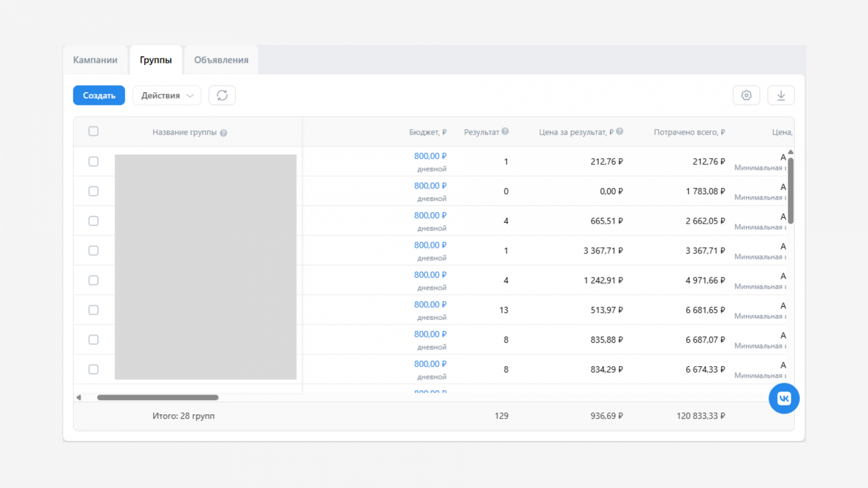868x488 pixels.
Task: Open table column settings gear
Action: (x=746, y=95)
